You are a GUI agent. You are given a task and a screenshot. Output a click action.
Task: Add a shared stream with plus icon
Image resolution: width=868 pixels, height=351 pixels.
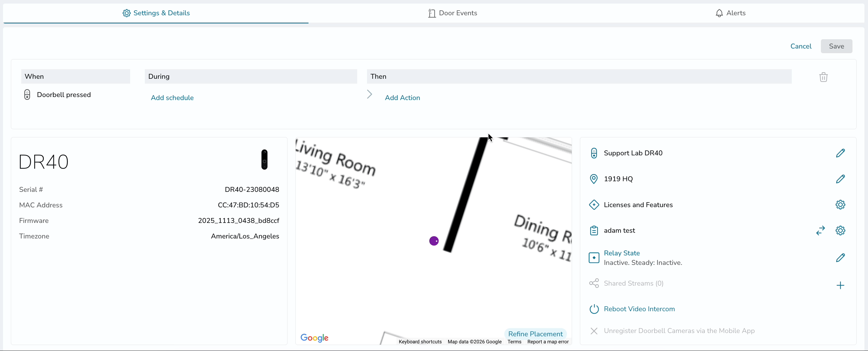(840, 286)
